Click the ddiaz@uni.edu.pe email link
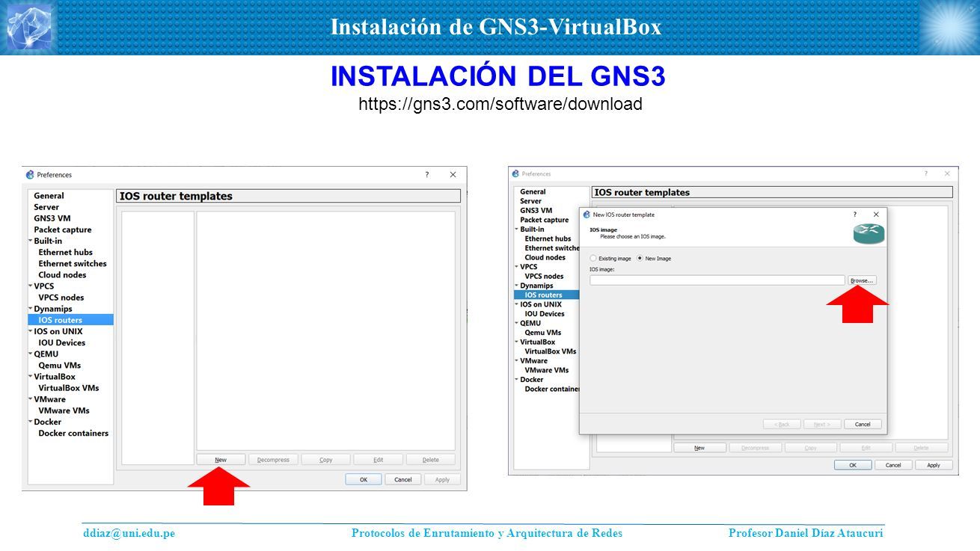This screenshot has width=980, height=551. tap(129, 533)
